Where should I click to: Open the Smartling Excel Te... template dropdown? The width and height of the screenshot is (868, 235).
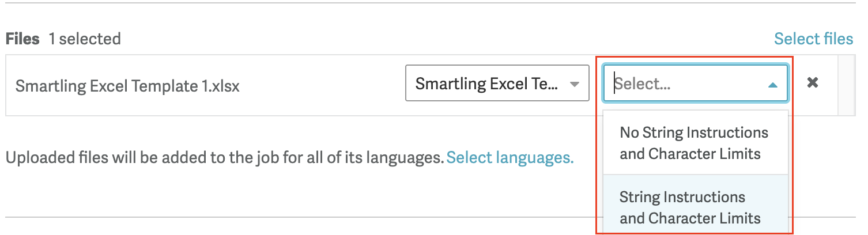pos(487,84)
